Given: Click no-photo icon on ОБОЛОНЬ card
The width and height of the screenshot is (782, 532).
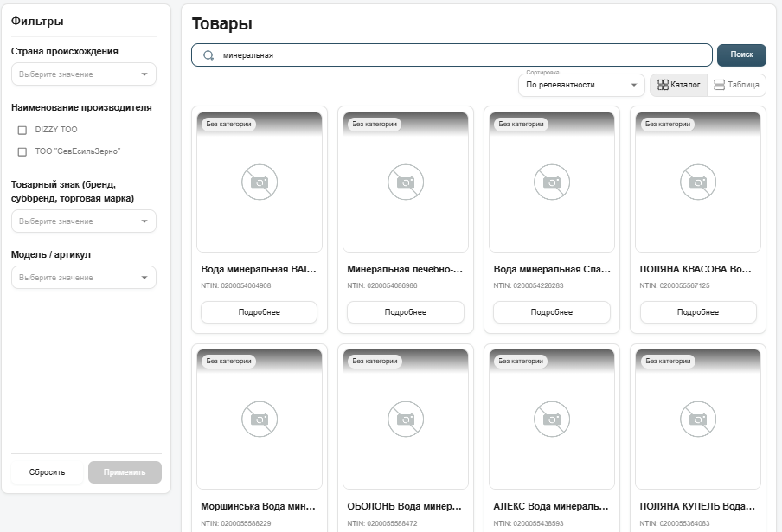Looking at the screenshot, I should pos(405,420).
